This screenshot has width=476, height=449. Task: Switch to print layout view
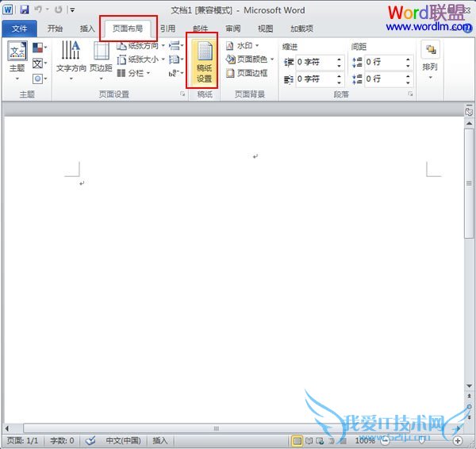click(297, 441)
